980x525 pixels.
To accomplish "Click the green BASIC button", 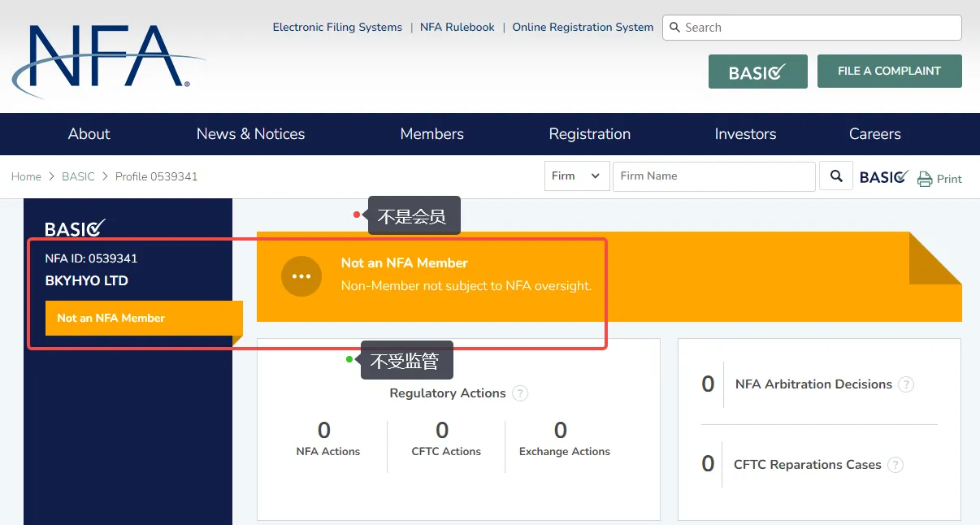I will [x=758, y=72].
